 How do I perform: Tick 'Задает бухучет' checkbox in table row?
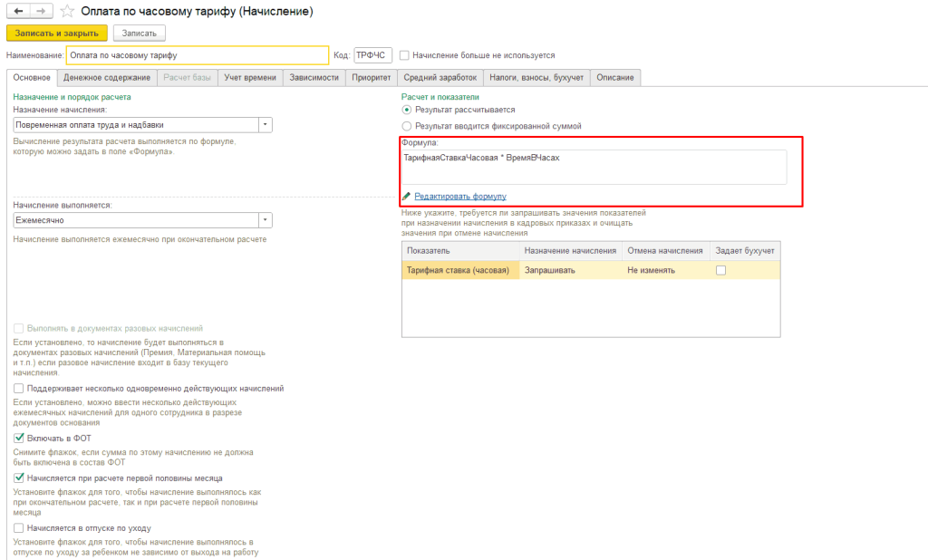coord(720,270)
